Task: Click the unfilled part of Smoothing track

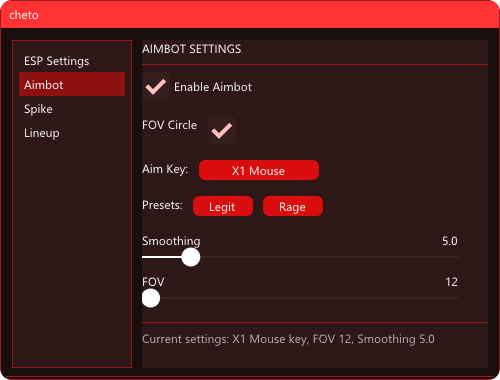Action: [x=329, y=257]
